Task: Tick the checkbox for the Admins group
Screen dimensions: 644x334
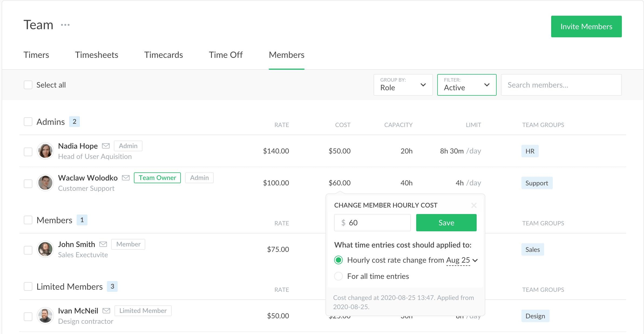Action: (28, 122)
